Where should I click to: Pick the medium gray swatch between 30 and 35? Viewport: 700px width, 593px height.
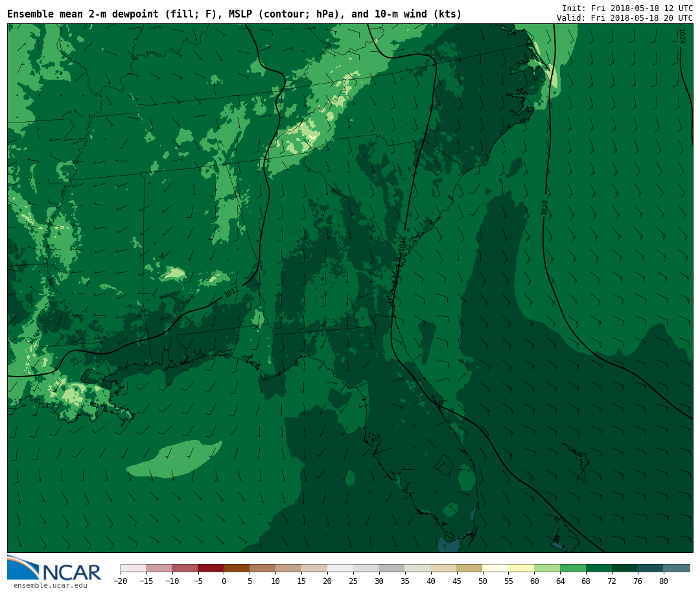tap(392, 568)
